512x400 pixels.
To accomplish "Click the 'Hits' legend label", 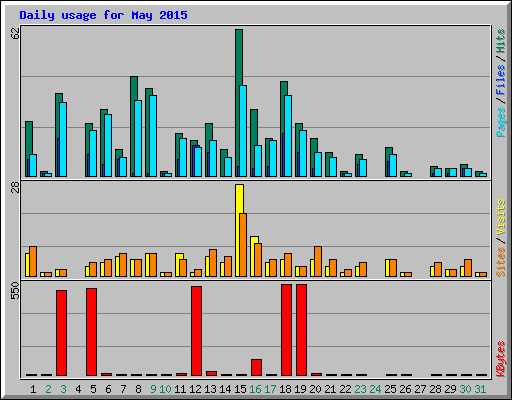I will click(x=500, y=41).
